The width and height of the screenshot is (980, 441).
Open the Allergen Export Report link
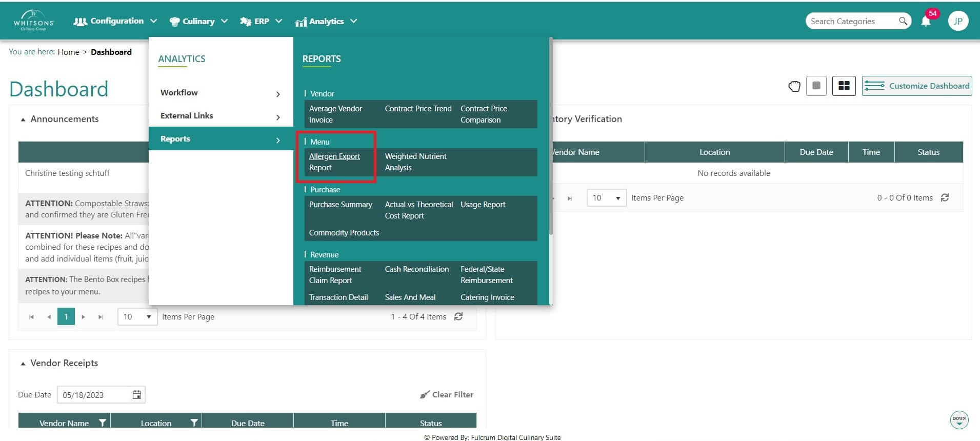click(x=334, y=162)
